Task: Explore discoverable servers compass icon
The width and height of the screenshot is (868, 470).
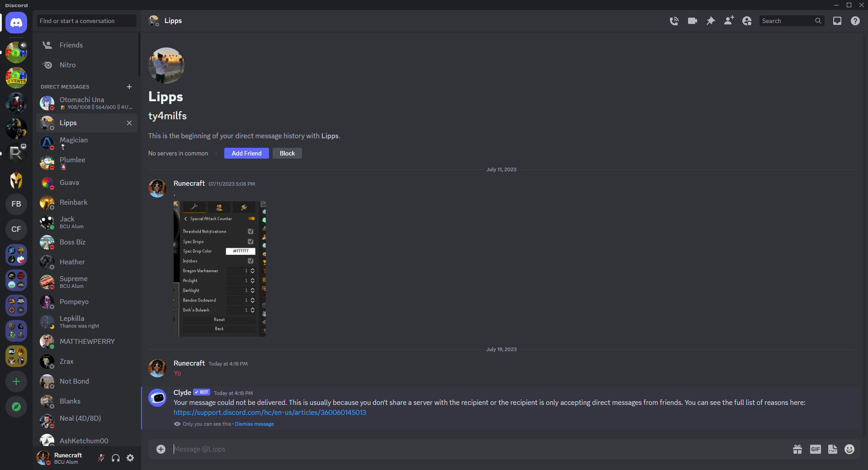Action: coord(16,407)
